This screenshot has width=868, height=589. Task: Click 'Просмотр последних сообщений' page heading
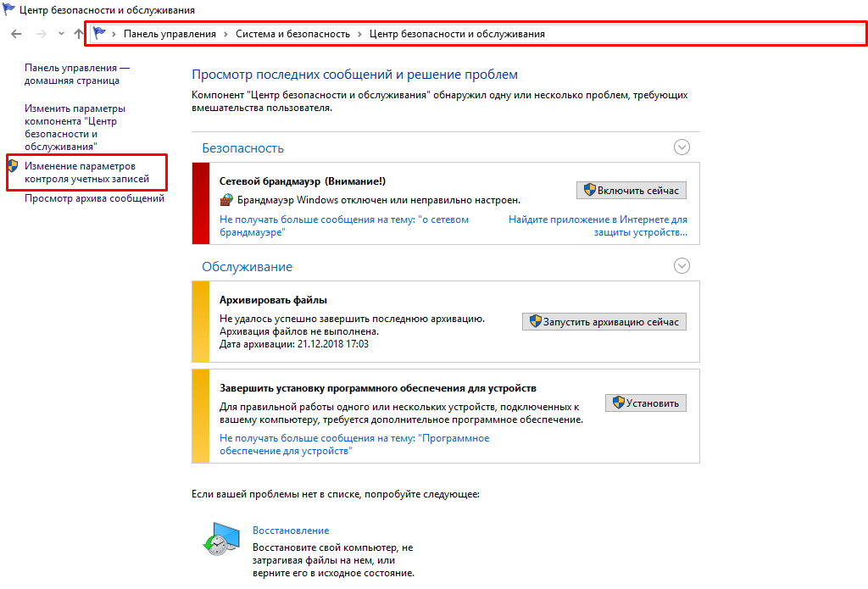click(354, 75)
